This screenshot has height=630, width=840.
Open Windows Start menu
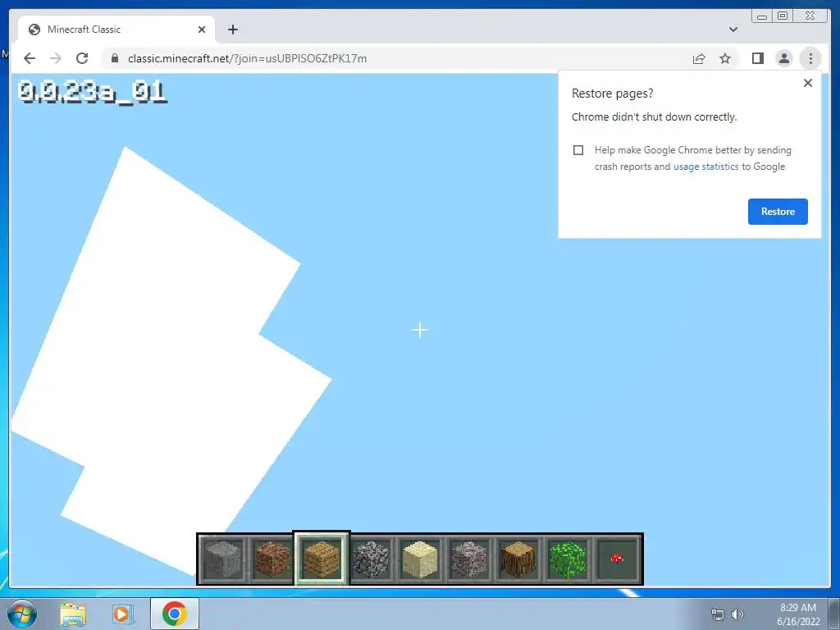tap(22, 614)
